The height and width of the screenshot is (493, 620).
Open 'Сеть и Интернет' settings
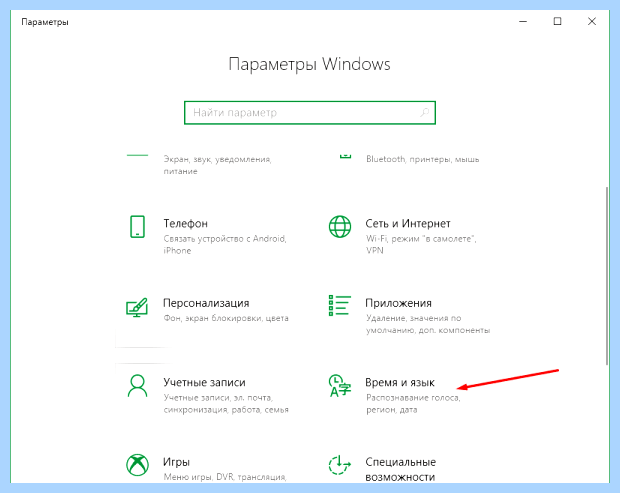pos(408,223)
